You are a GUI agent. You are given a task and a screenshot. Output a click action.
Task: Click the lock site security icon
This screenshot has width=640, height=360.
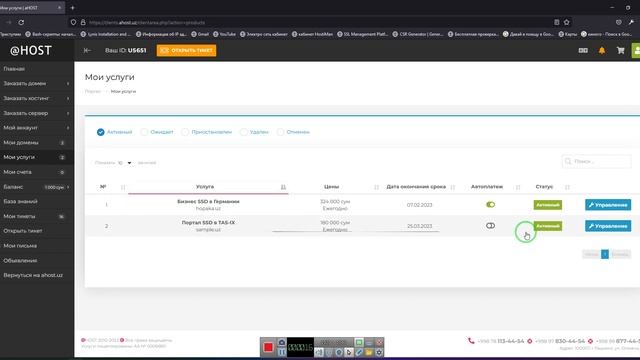[83, 22]
